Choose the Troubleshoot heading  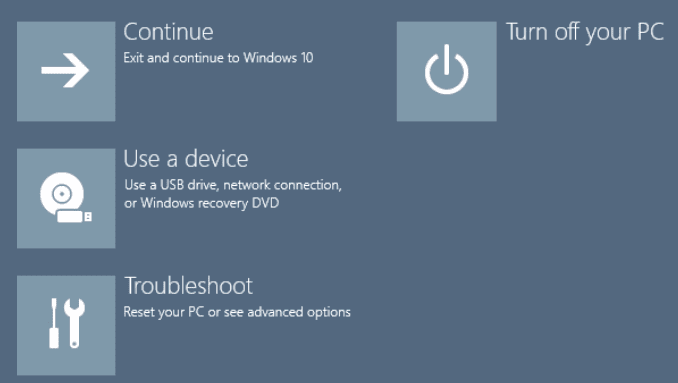pyautogui.click(x=189, y=286)
